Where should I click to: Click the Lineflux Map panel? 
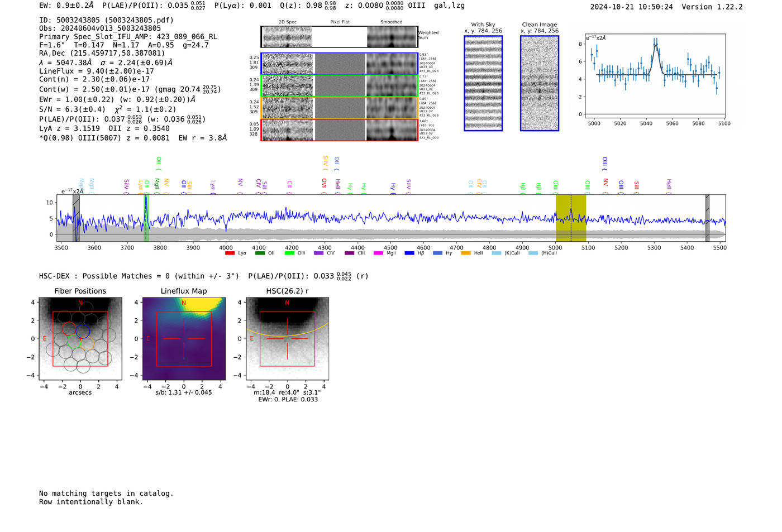(x=184, y=339)
